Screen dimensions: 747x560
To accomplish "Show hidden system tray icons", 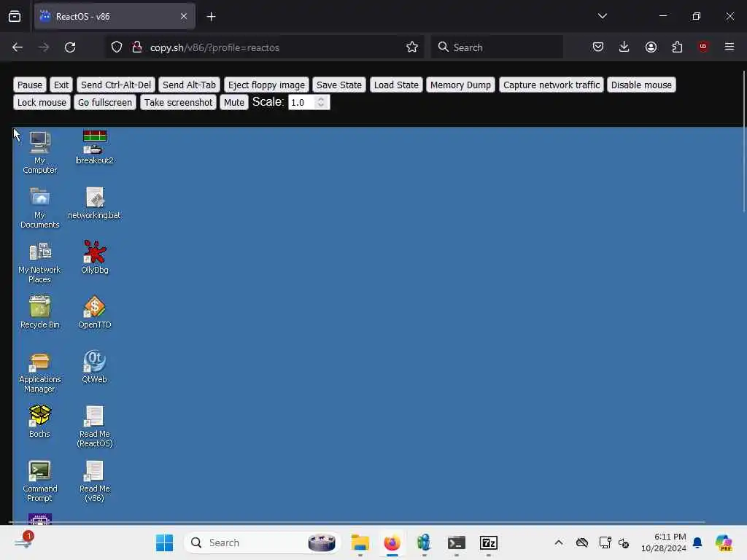I will tap(559, 542).
